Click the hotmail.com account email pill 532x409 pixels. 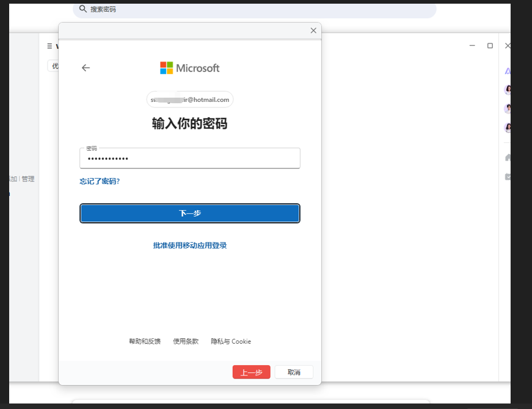click(190, 100)
